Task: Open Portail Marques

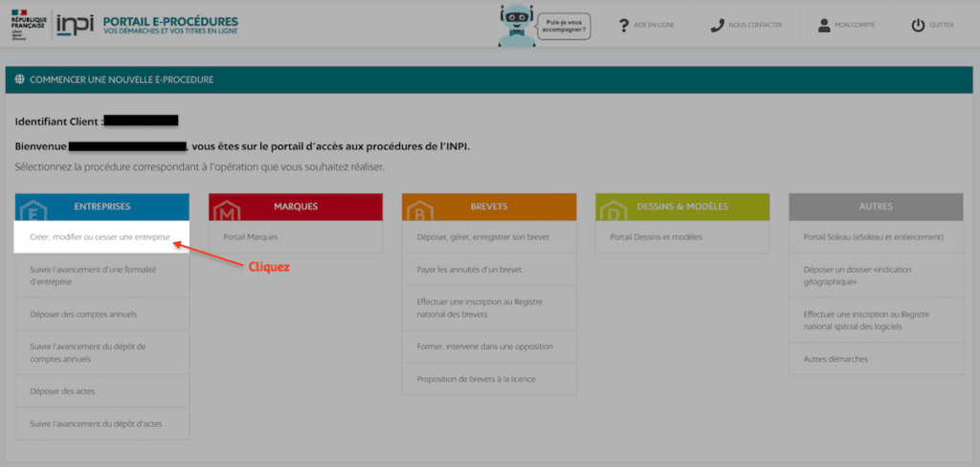Action: click(296, 237)
